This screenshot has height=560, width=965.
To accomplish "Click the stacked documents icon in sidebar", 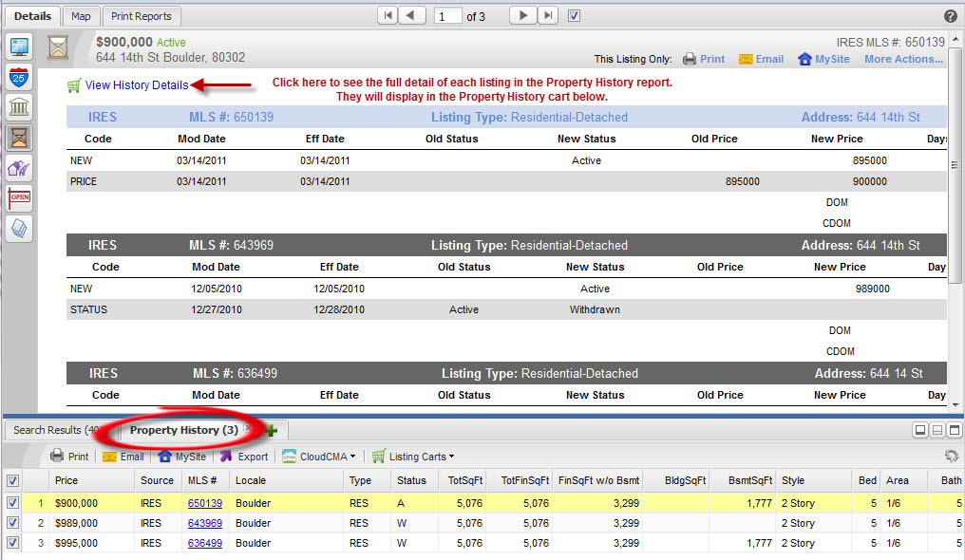I will (x=19, y=229).
